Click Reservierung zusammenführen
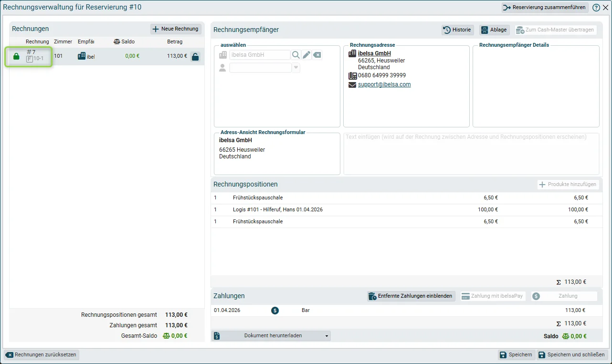 pos(545,8)
